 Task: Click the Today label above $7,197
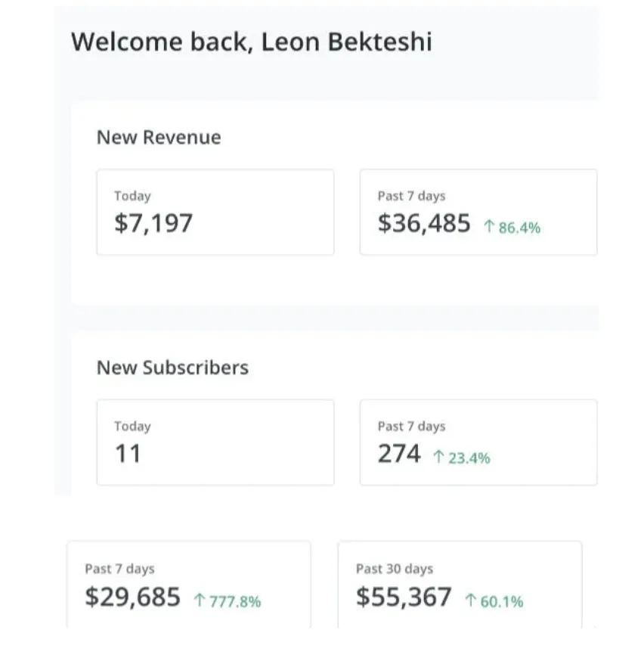(132, 196)
